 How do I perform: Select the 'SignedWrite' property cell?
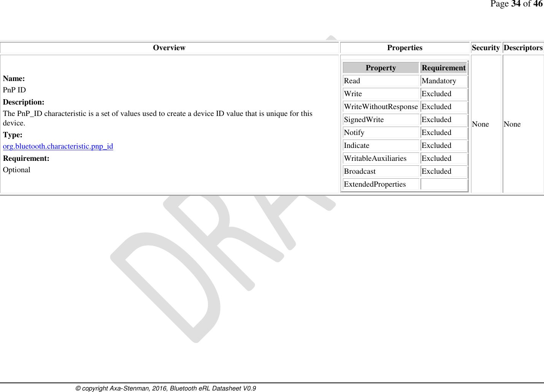point(381,119)
